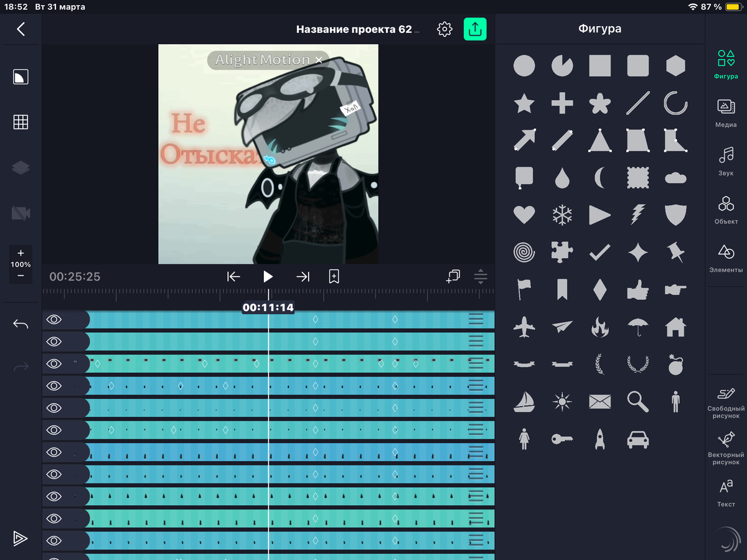Switch to the Объект tab
Viewport: 747px width, 560px height.
(x=726, y=210)
